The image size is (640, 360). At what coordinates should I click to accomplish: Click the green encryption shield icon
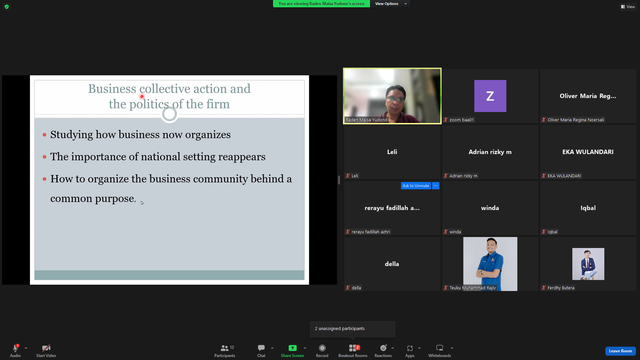click(x=7, y=7)
